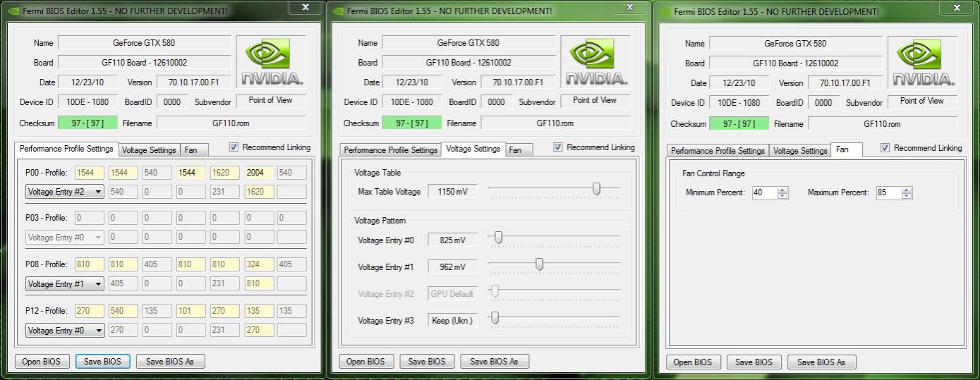Go to the Performance Profile Settings tab in the right window
The image size is (980, 380).
click(x=718, y=151)
